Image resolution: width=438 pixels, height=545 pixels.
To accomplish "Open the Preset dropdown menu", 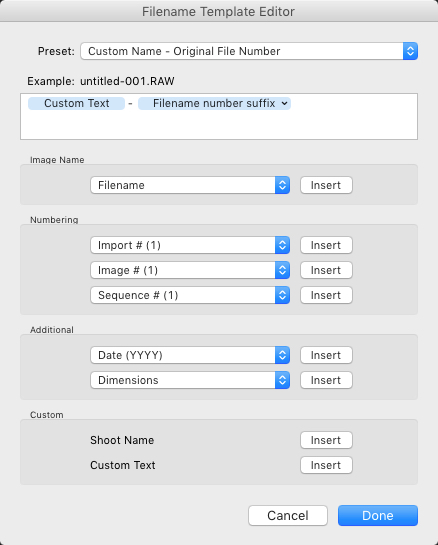I will coord(249,51).
